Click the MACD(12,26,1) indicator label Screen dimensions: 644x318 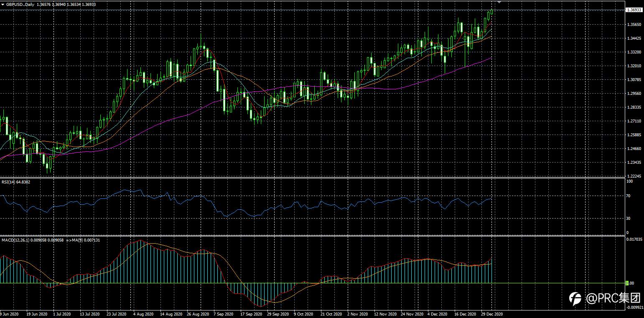pyautogui.click(x=15, y=240)
